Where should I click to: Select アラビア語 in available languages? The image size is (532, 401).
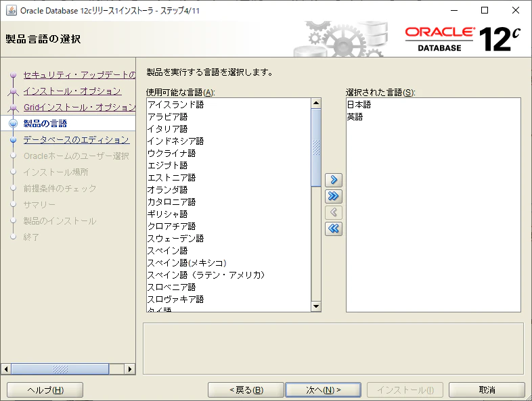click(229, 117)
